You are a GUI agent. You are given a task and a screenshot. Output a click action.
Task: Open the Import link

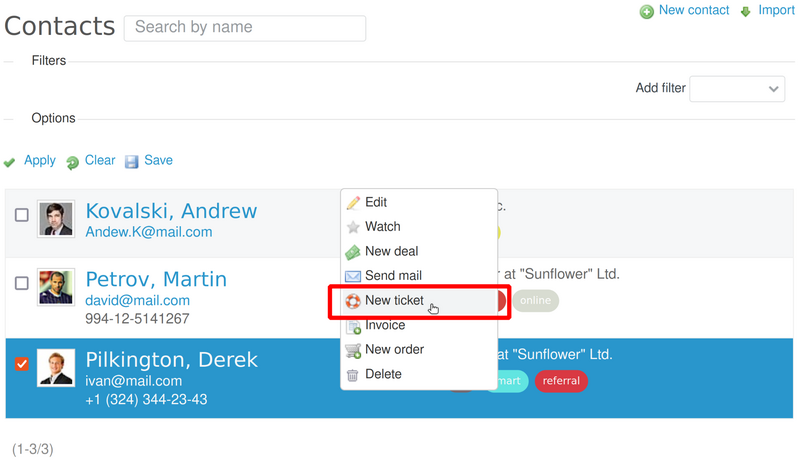pyautogui.click(x=775, y=11)
